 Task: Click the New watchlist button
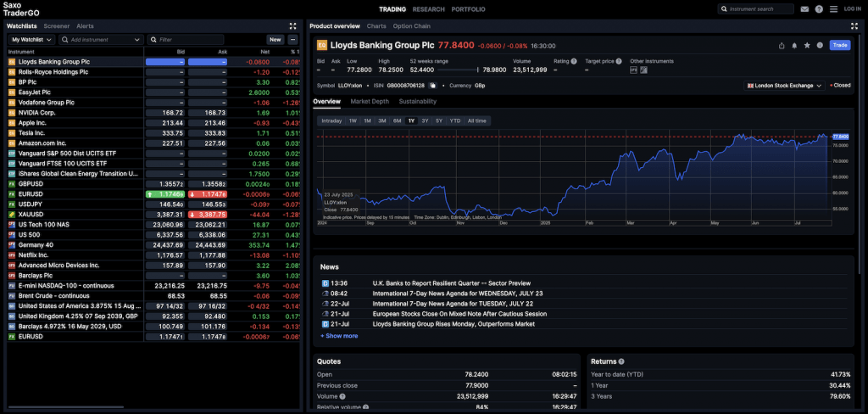coord(275,39)
